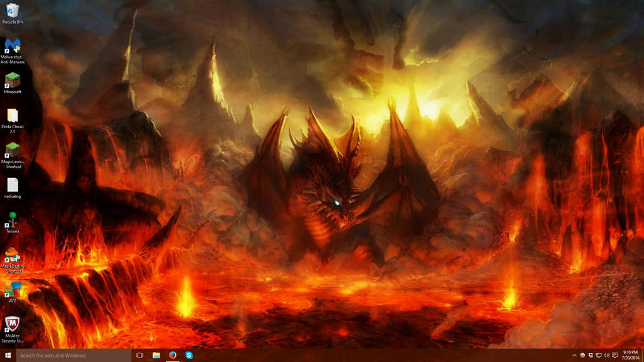Select the Minecraft desktop icon
Viewport: 644px width, 362px height.
click(13, 83)
